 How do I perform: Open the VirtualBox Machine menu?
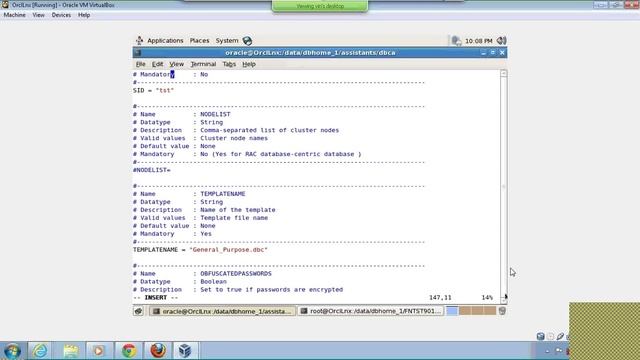pos(14,15)
